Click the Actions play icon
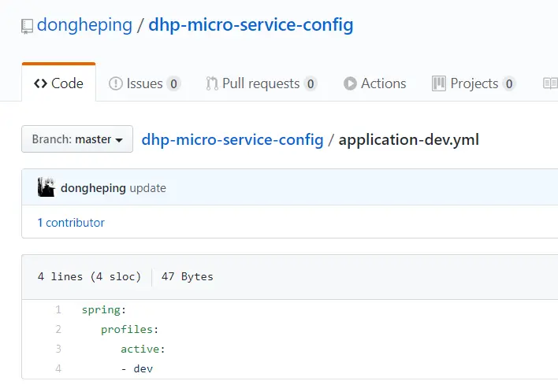 (350, 83)
